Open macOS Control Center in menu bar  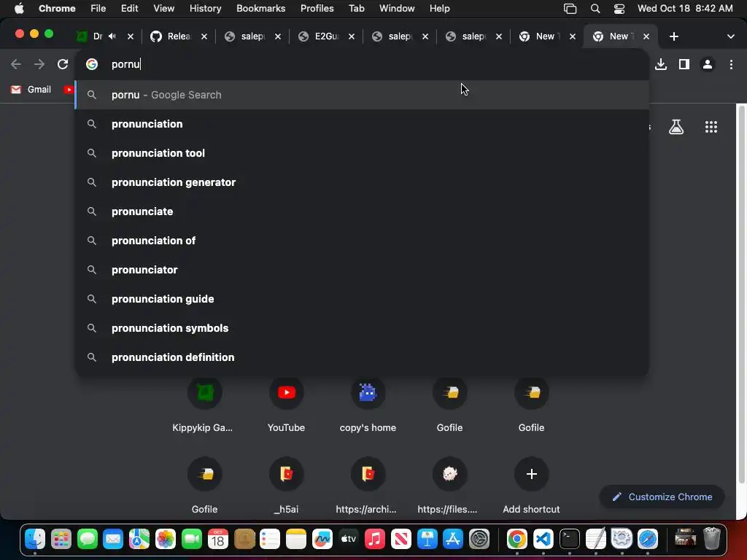619,9
